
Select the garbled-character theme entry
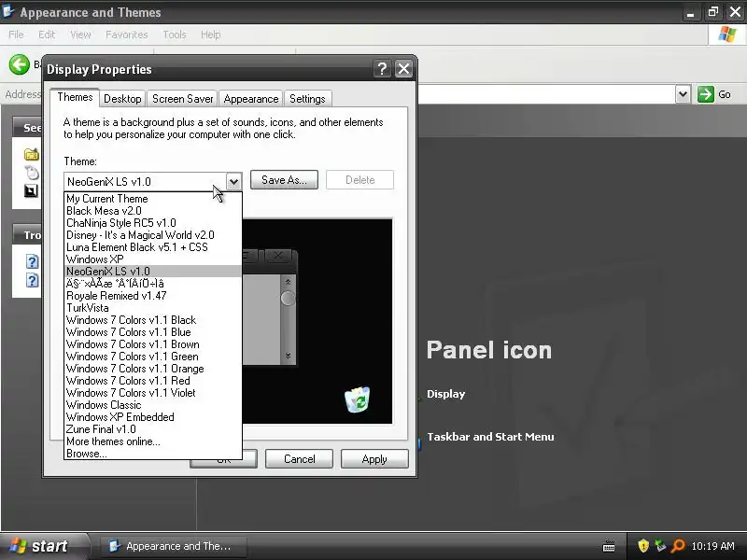pos(152,284)
